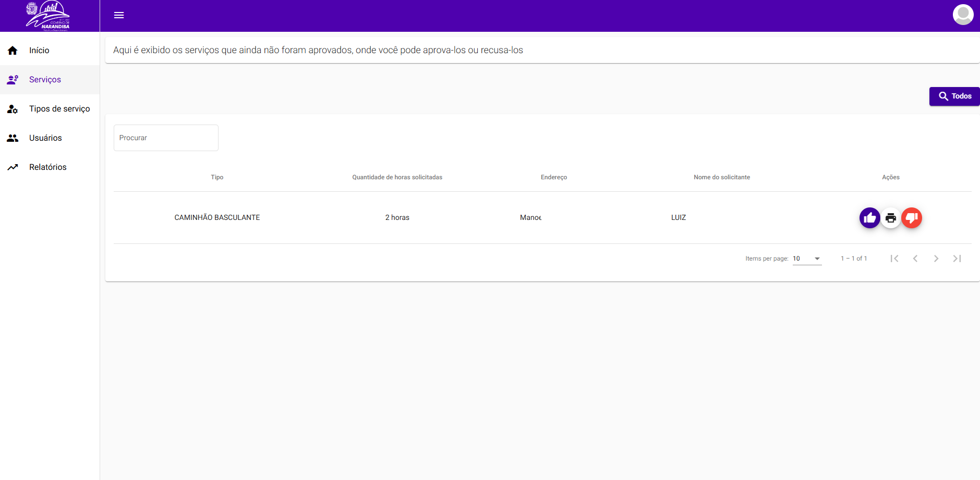Screen dimensions: 980x480
Task: Go to the next page of results
Action: tap(936, 259)
